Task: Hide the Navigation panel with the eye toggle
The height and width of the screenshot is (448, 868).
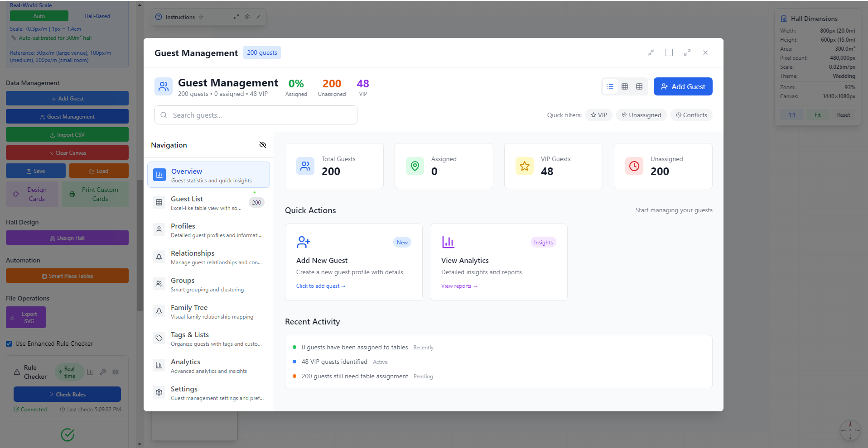Action: 263,145
